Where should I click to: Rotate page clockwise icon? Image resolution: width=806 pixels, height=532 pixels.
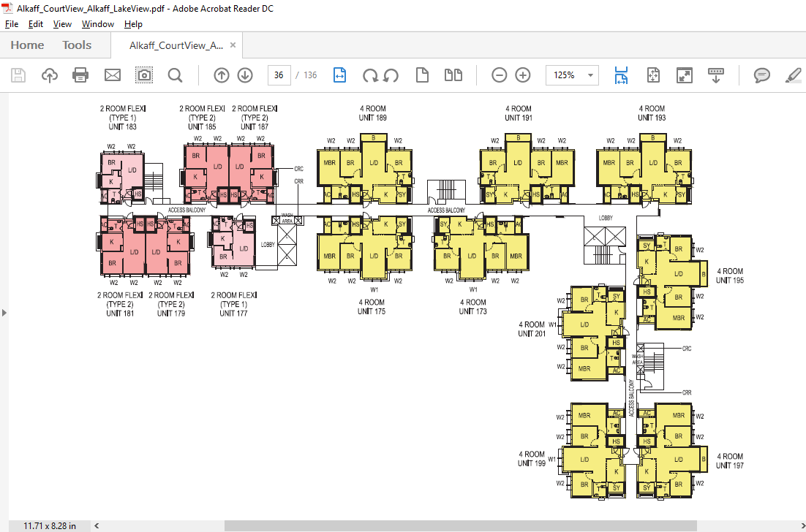[x=371, y=75]
